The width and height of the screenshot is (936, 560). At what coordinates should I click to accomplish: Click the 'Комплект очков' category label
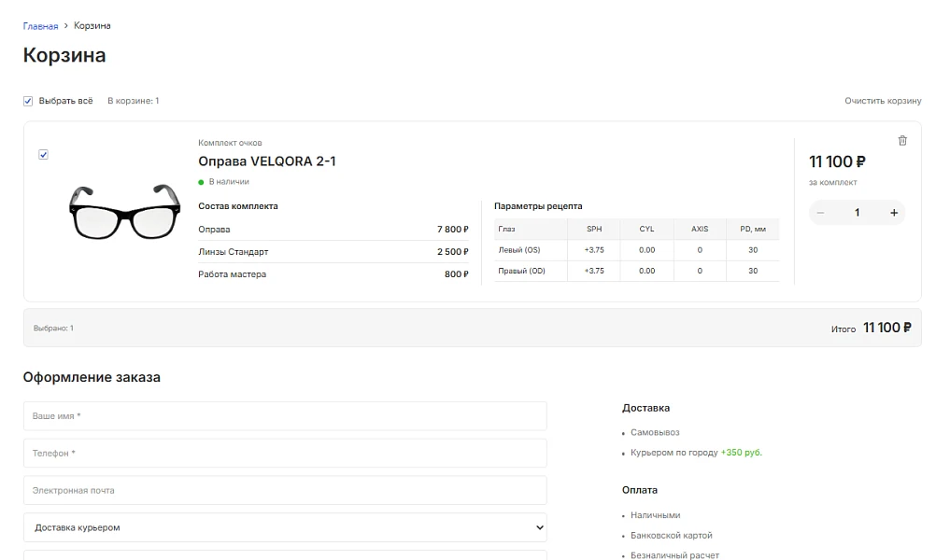[x=230, y=143]
